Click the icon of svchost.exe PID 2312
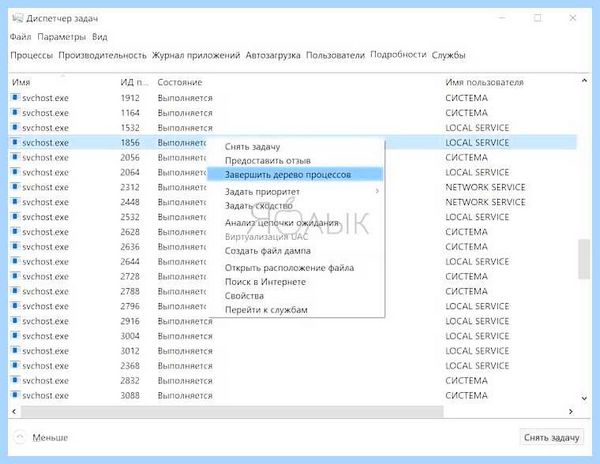The image size is (600, 464). pos(15,187)
